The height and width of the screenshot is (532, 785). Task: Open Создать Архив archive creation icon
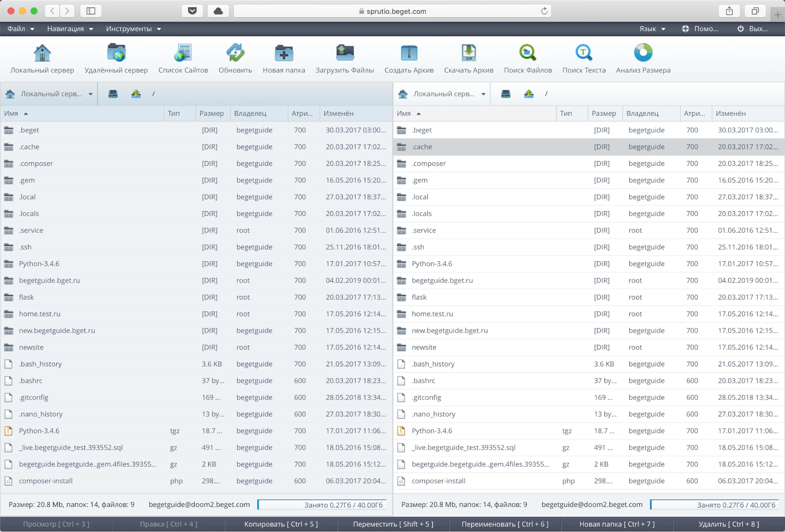409,53
